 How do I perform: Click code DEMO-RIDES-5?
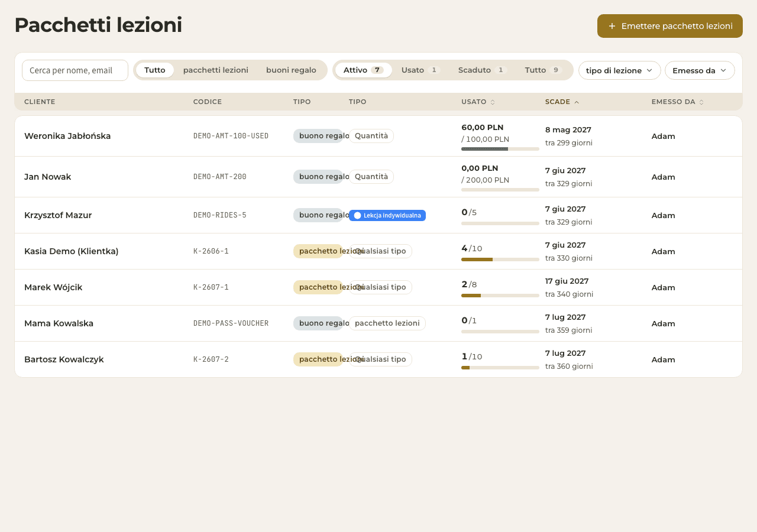tap(220, 215)
